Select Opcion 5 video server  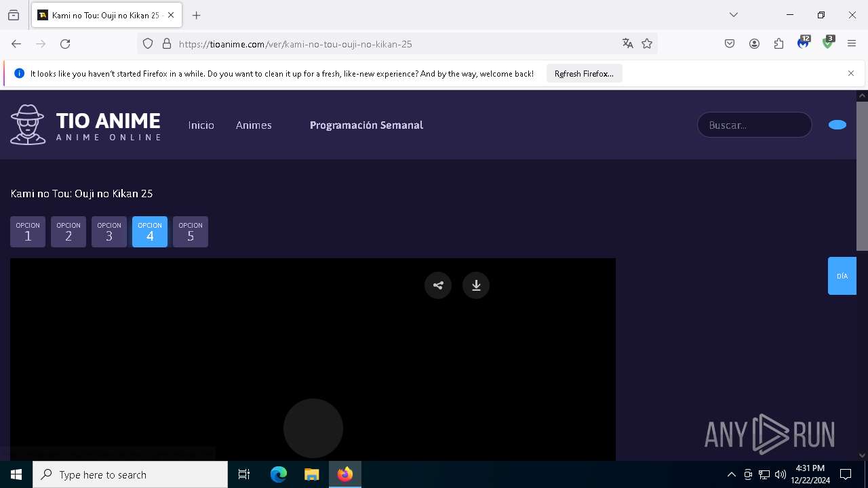191,232
